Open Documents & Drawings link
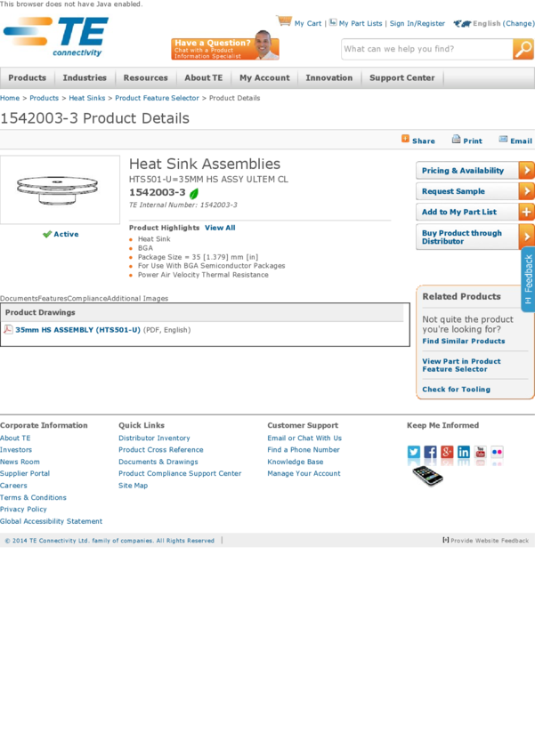Viewport: 535px width, 756px height. pos(158,462)
